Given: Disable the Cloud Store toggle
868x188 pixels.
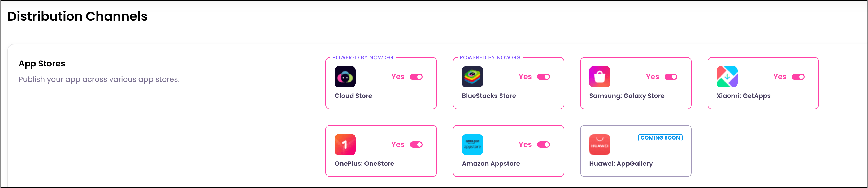Looking at the screenshot, I should point(416,77).
